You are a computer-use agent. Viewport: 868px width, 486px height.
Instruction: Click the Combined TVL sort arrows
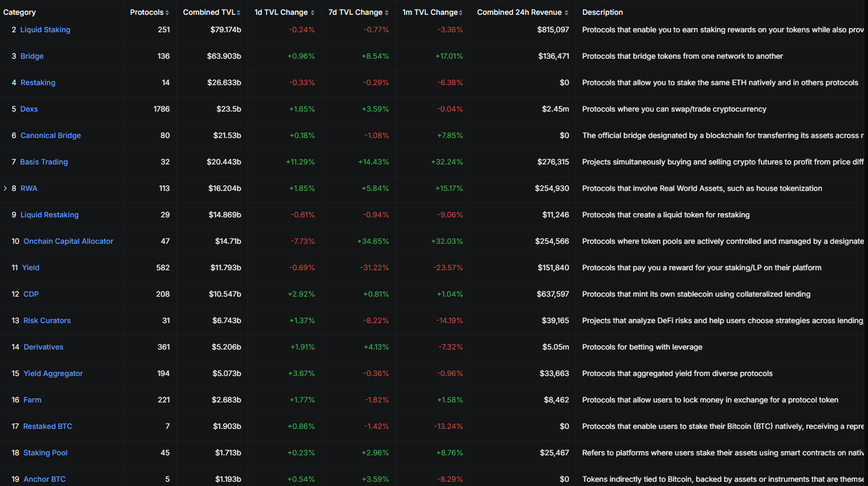point(239,13)
